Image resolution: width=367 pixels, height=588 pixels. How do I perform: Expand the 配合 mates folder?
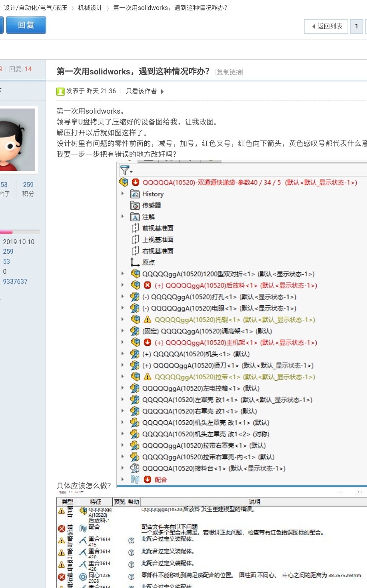[122, 480]
